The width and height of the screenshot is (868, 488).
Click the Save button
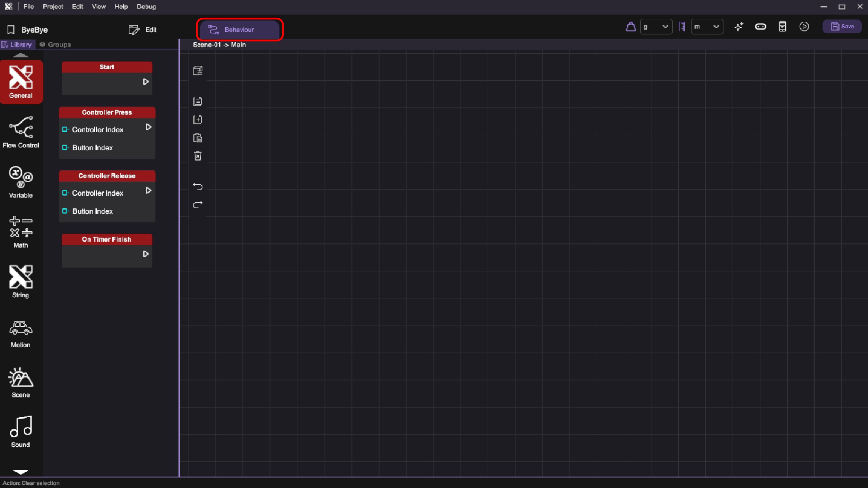[x=842, y=27]
